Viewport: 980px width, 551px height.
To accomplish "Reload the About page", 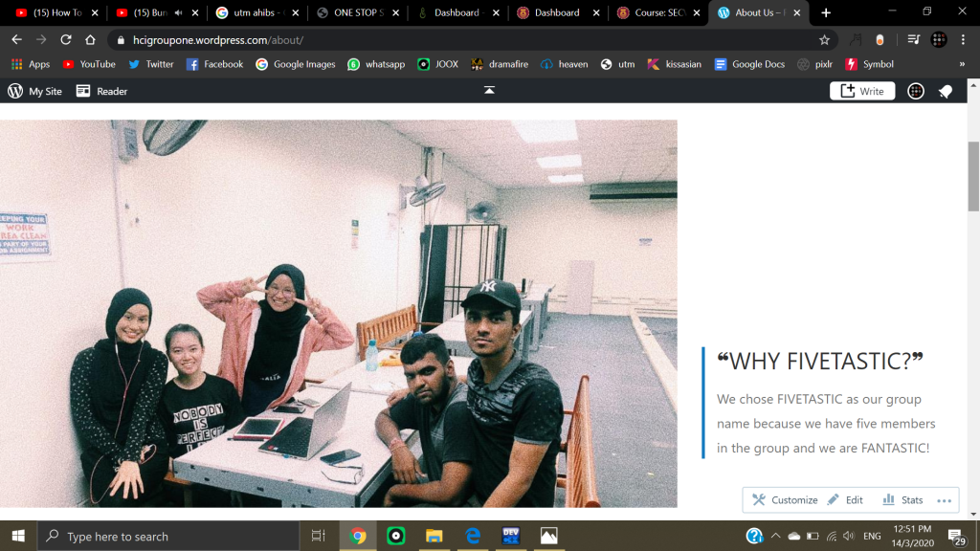I will pos(66,40).
